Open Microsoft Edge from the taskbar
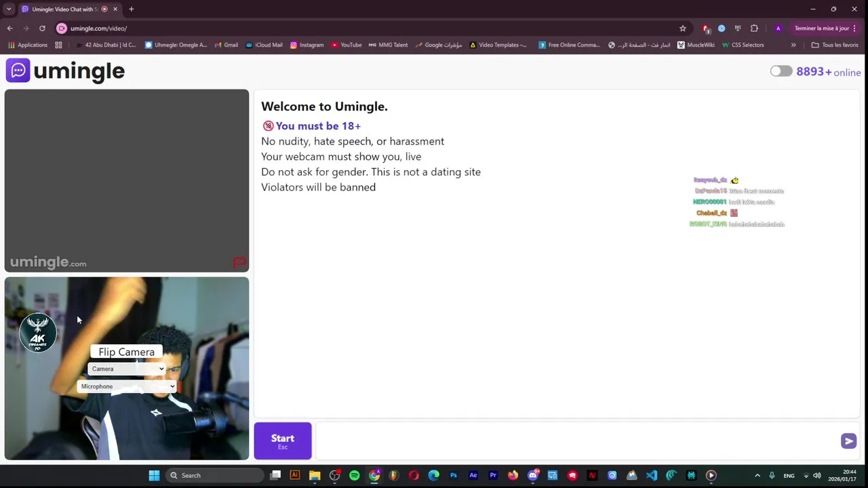 coord(434,475)
